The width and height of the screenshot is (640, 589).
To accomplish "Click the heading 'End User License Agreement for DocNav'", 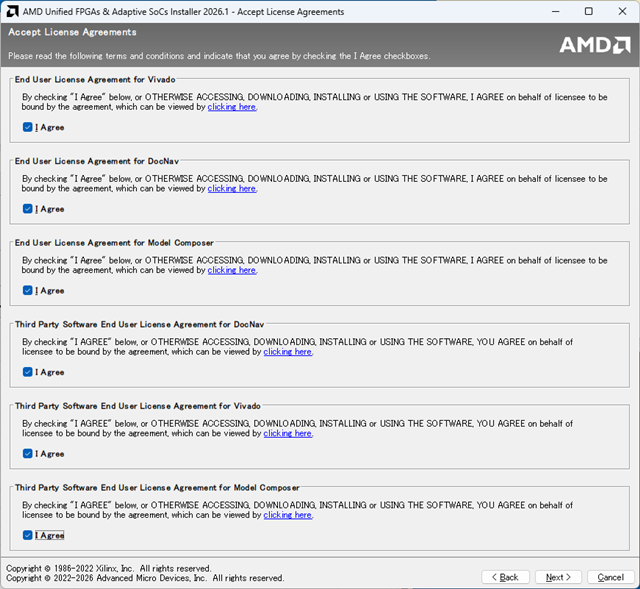I will [x=97, y=161].
